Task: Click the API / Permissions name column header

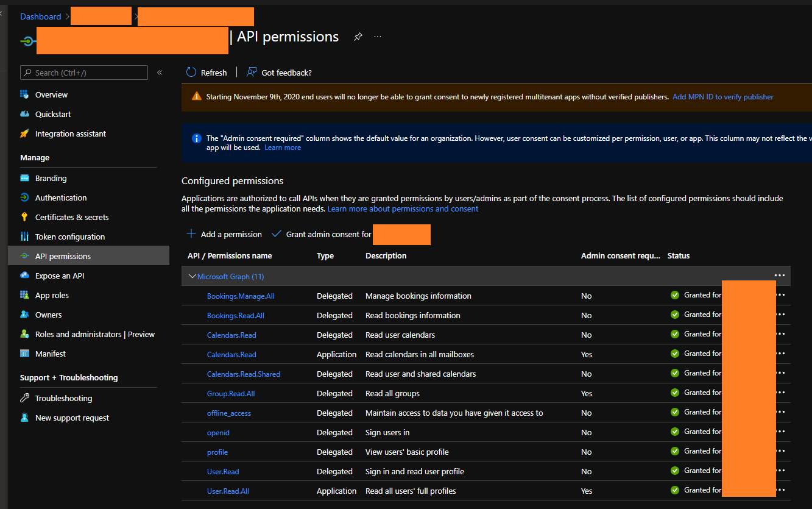Action: point(230,255)
